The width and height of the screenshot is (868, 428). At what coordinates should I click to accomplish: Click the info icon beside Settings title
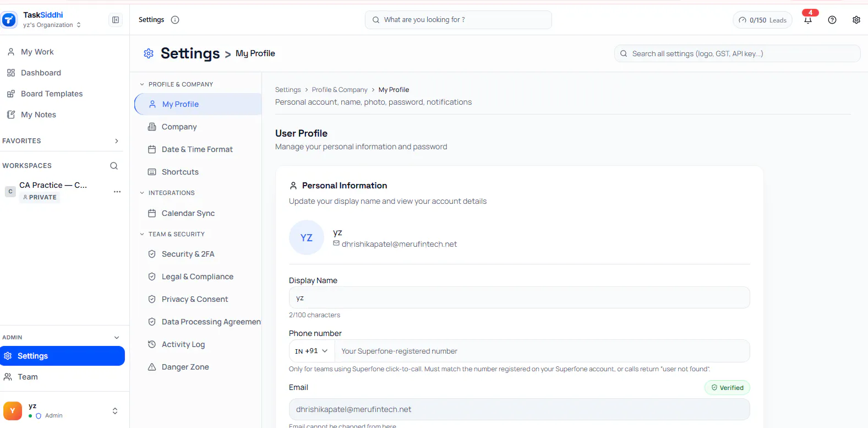point(175,20)
